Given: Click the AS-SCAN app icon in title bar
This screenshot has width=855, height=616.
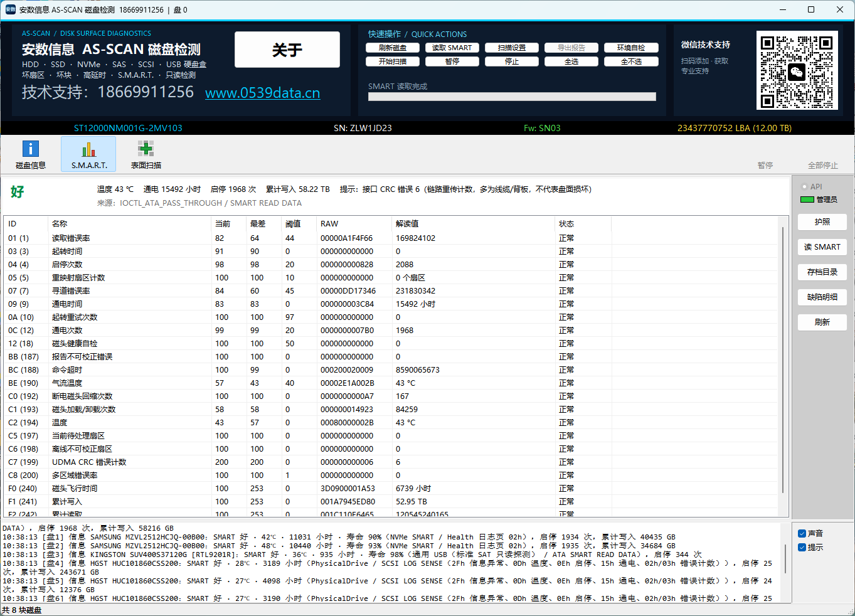Looking at the screenshot, I should click(10, 9).
